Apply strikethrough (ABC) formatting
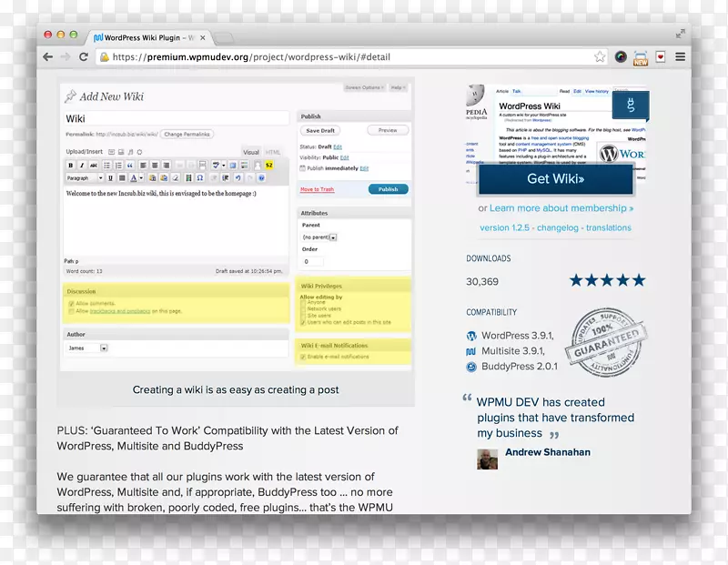The image size is (728, 565). pyautogui.click(x=94, y=166)
